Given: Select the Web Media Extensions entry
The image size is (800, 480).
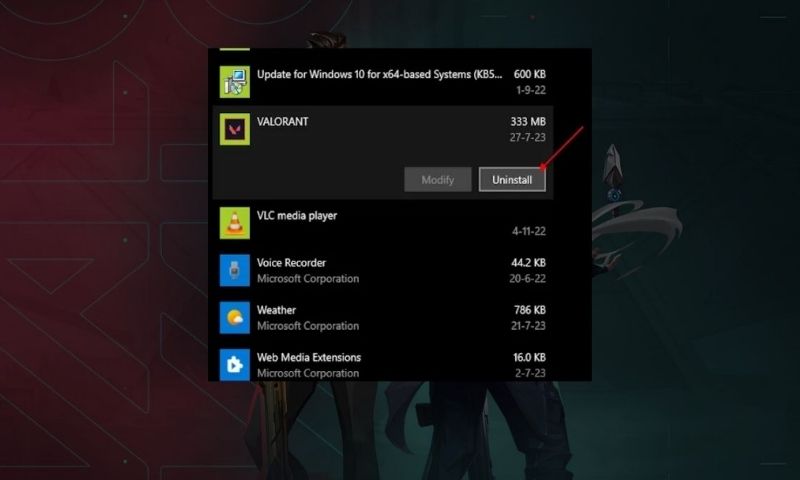Looking at the screenshot, I should click(383, 364).
